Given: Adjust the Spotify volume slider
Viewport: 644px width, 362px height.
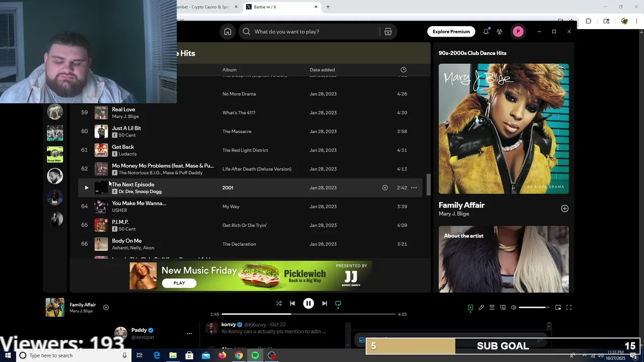Looking at the screenshot, I should click(x=534, y=307).
